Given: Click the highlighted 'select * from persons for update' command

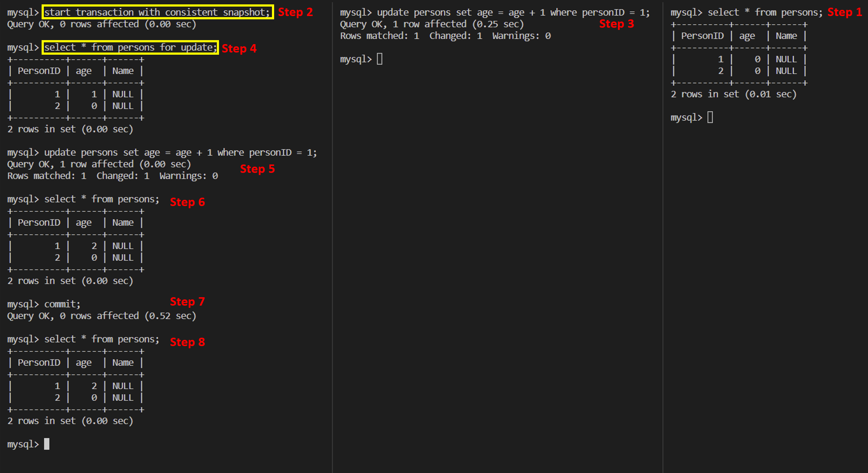Looking at the screenshot, I should click(x=130, y=47).
